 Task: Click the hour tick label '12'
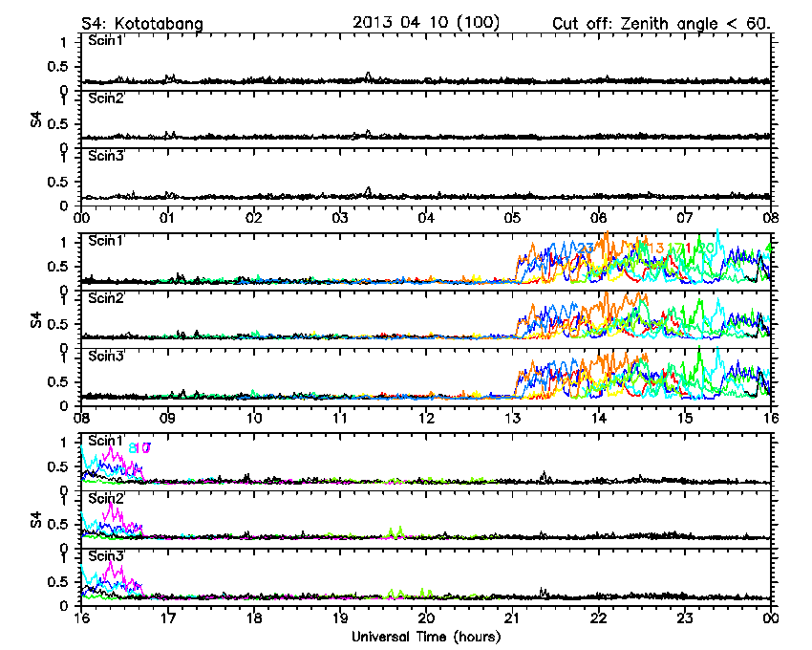click(426, 418)
